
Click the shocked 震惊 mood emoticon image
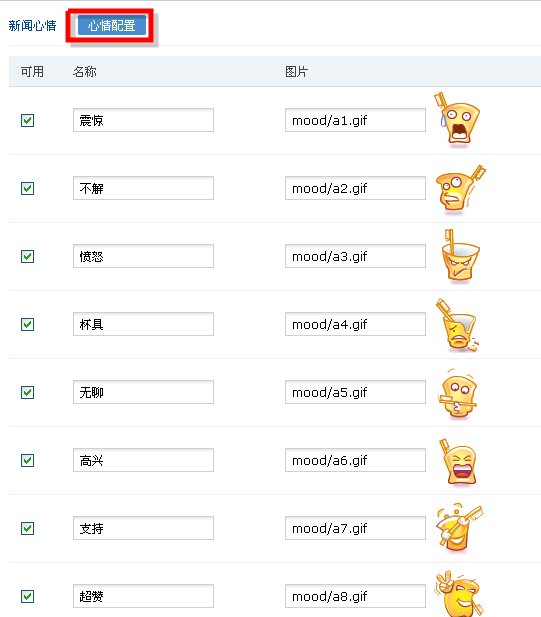(457, 120)
